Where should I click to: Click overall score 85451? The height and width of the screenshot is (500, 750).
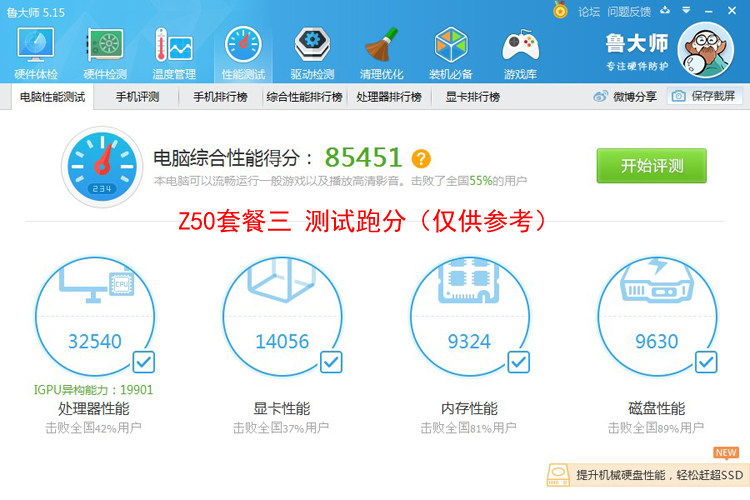(x=364, y=157)
